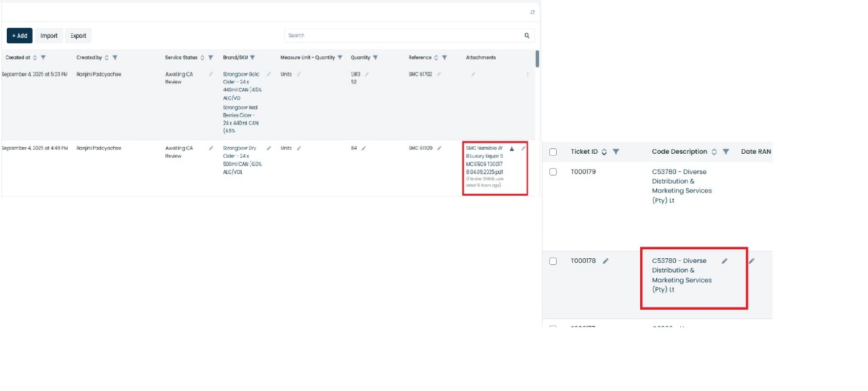Screen dimensions: 868x391
Task: Edit the Strongbow Gold Cider Brand/SKU cell
Action: (x=269, y=74)
